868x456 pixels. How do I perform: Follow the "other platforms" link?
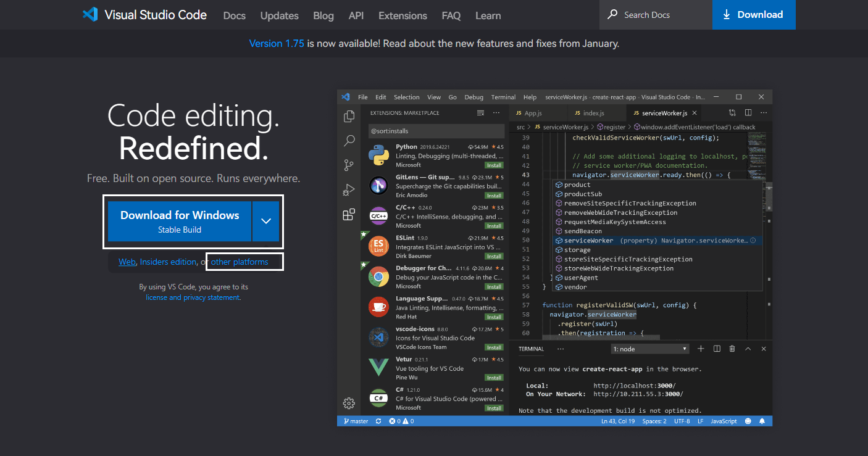[240, 262]
